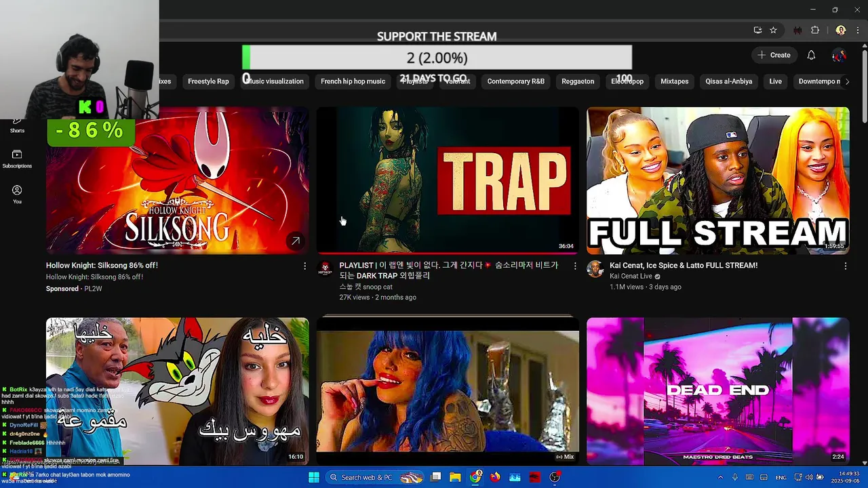Viewport: 868px width, 488px height.
Task: Open YouTube notifications bell
Action: [x=811, y=55]
